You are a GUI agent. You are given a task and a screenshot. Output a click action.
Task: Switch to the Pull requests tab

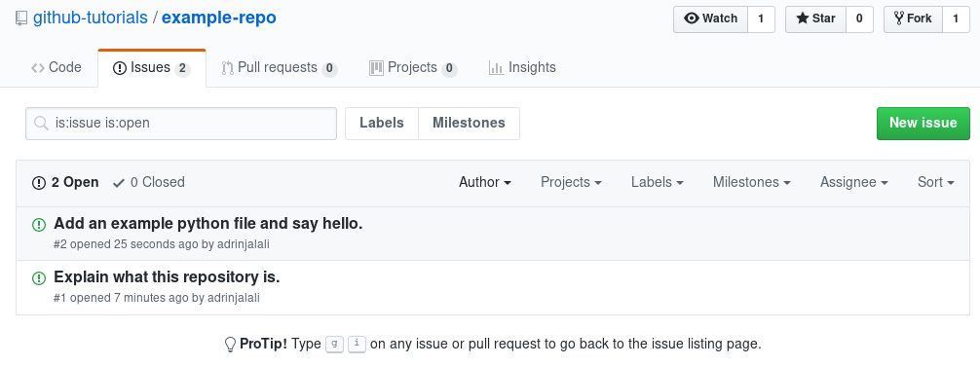(280, 67)
